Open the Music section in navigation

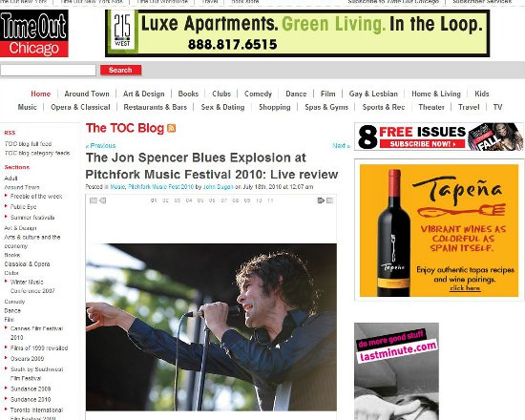(x=27, y=107)
